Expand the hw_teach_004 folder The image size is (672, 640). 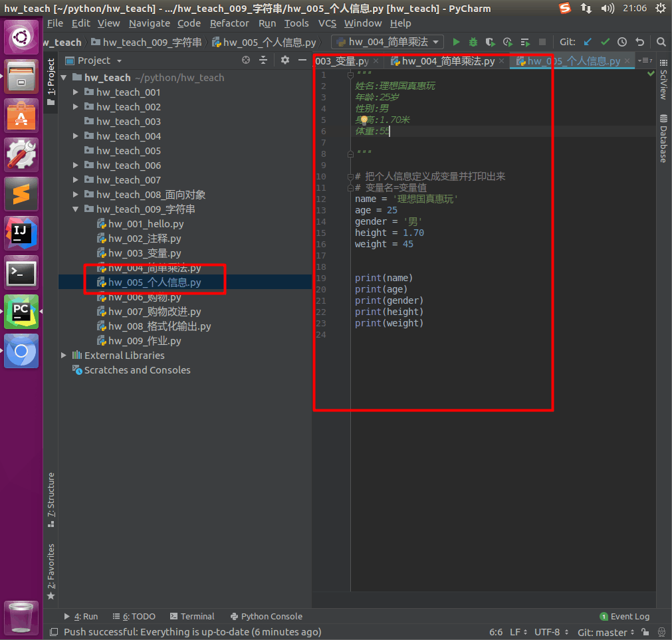pos(75,136)
